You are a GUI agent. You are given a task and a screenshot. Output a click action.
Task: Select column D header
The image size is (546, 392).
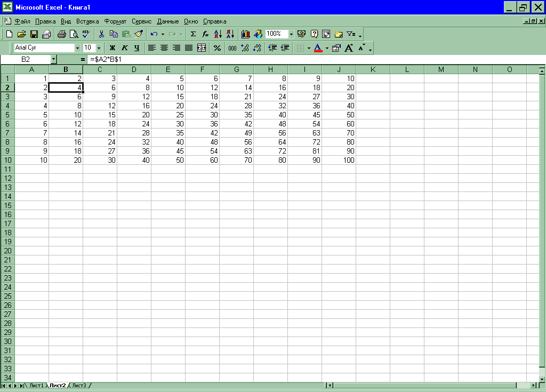coord(134,69)
